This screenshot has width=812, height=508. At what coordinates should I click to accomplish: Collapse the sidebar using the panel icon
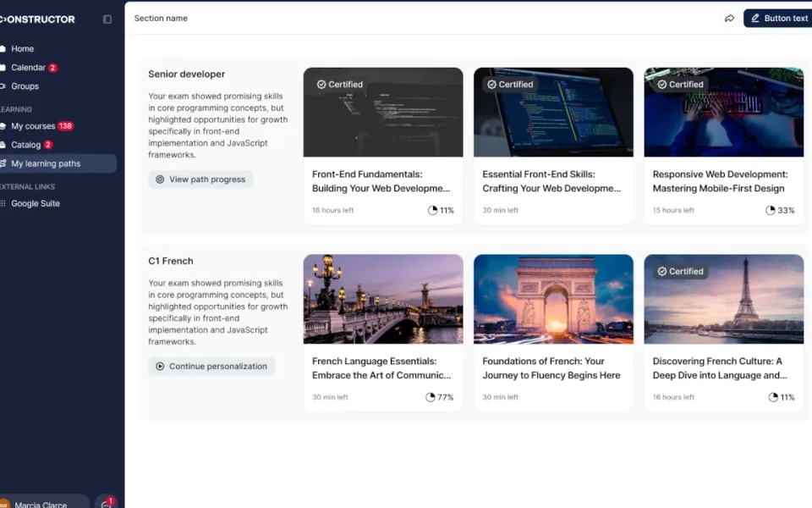click(x=107, y=19)
